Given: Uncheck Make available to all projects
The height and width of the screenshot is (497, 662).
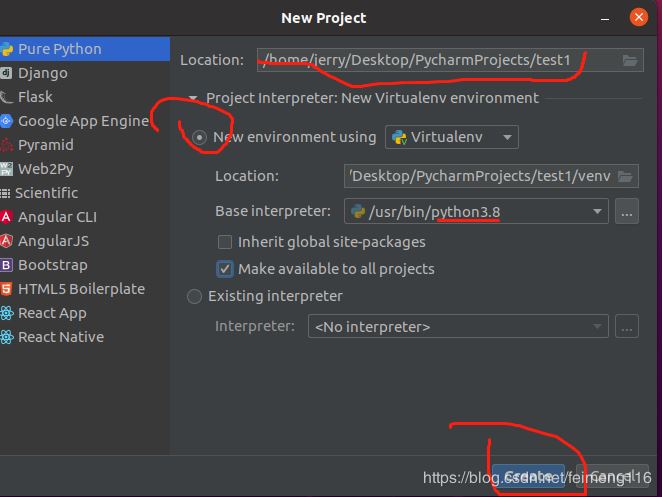Looking at the screenshot, I should (x=225, y=269).
